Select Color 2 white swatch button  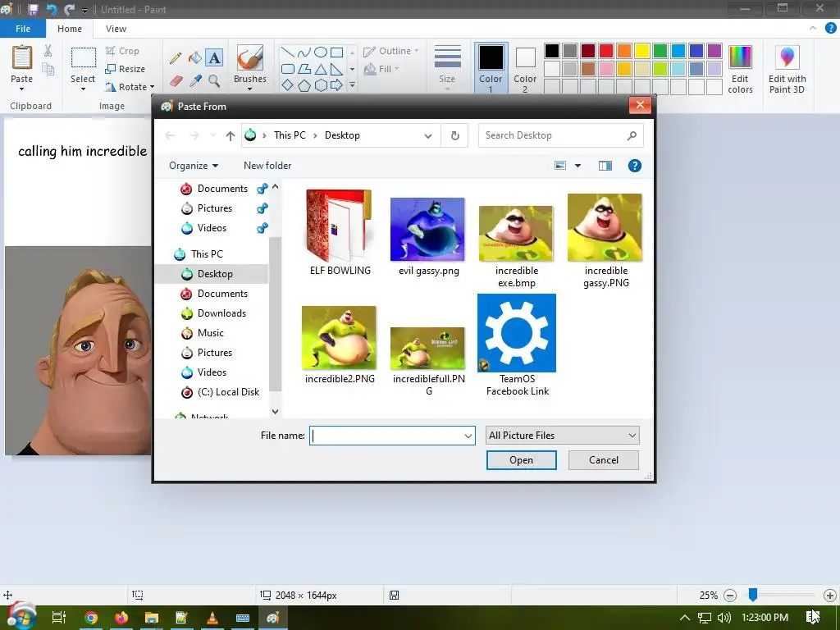525,68
